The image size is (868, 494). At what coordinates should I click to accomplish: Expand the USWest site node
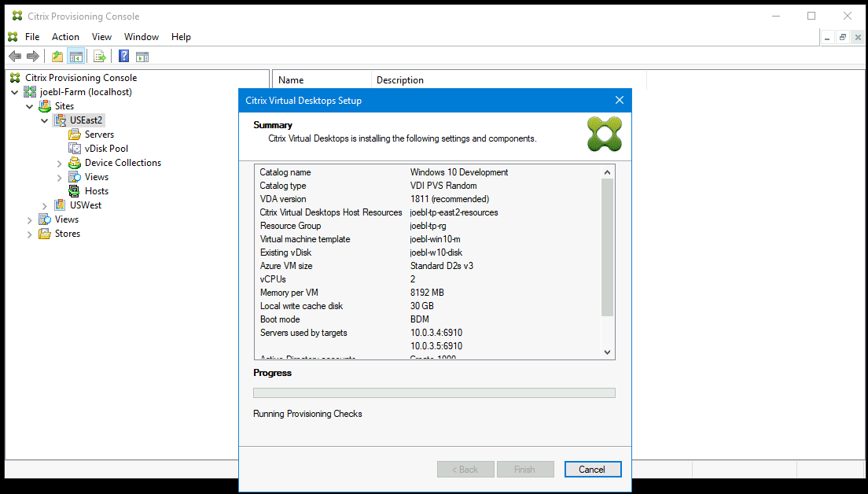pos(45,205)
